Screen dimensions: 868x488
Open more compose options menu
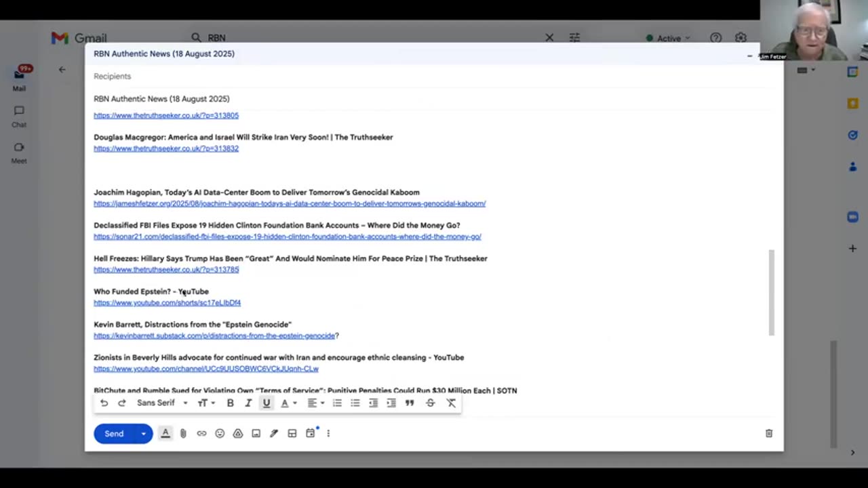click(x=328, y=433)
